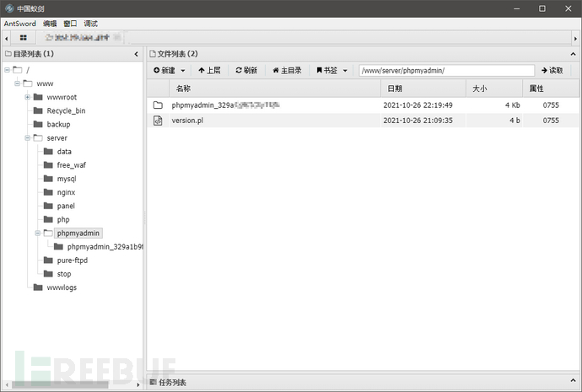
Task: Open the 书签 dropdown arrow
Action: [x=345, y=71]
